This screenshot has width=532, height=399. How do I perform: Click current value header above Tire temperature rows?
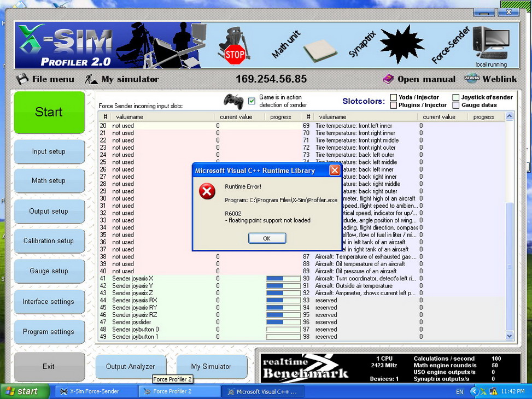click(x=442, y=117)
